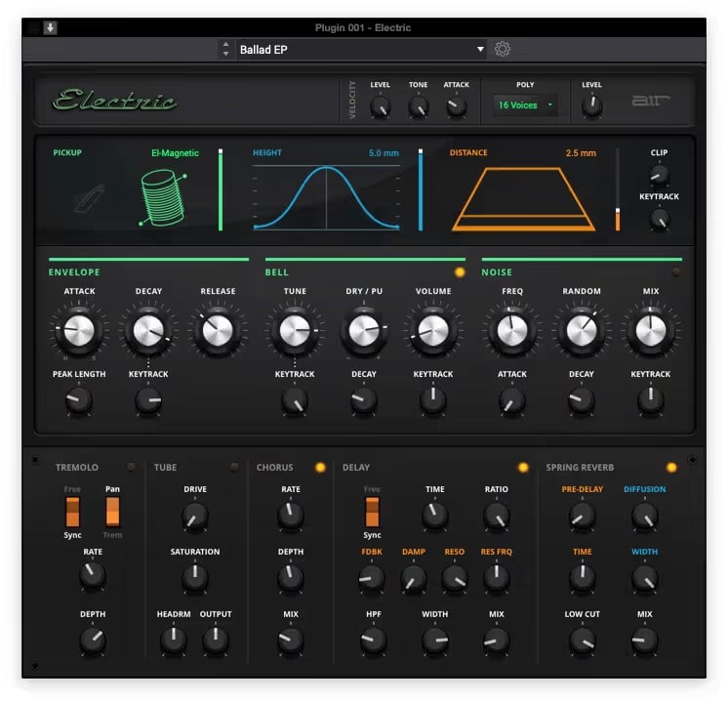Image resolution: width=728 pixels, height=704 pixels.
Task: Click the Delay Damp knob
Action: [413, 578]
